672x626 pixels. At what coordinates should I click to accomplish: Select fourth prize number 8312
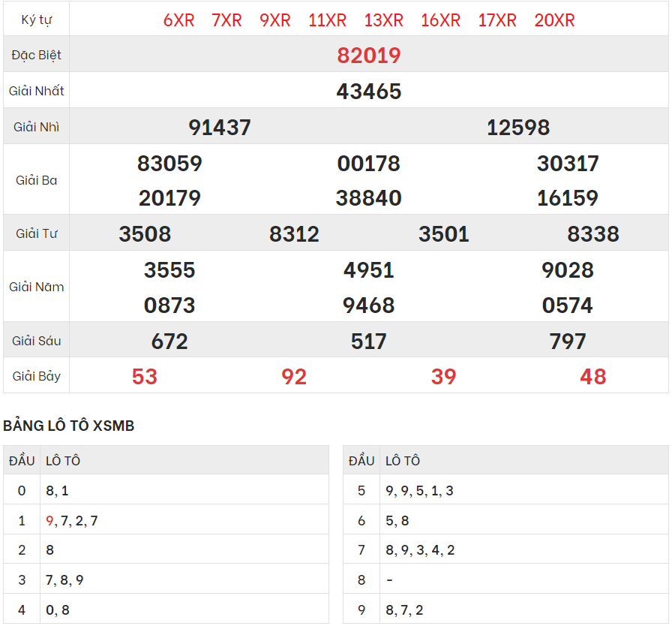coord(294,234)
